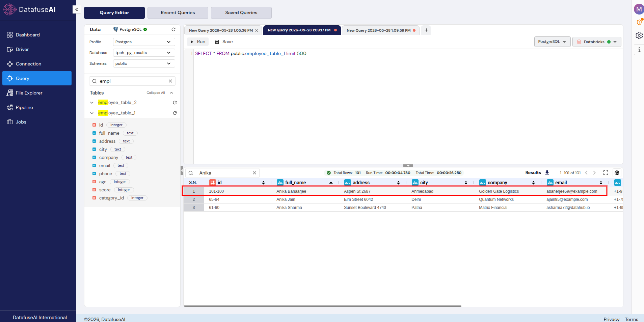Expand results to fullscreen
The height and width of the screenshot is (322, 644).
606,173
